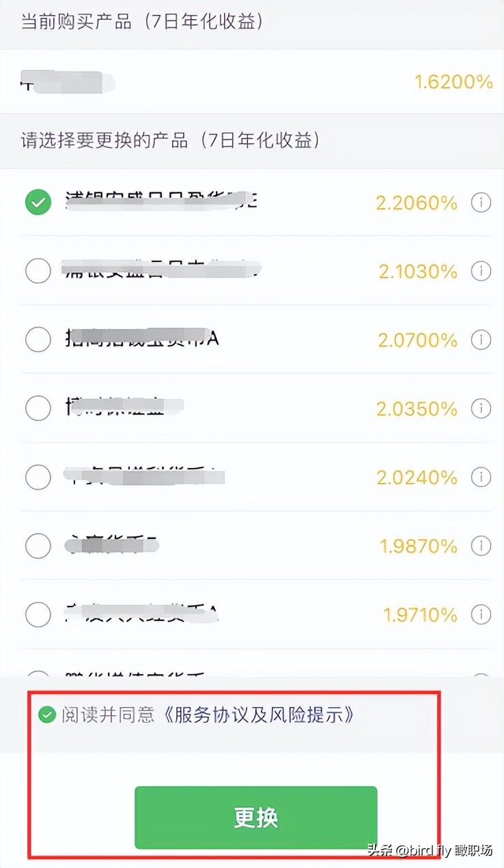The width and height of the screenshot is (504, 868).
Task: Choose the 2.0350% product radio button
Action: click(x=38, y=409)
